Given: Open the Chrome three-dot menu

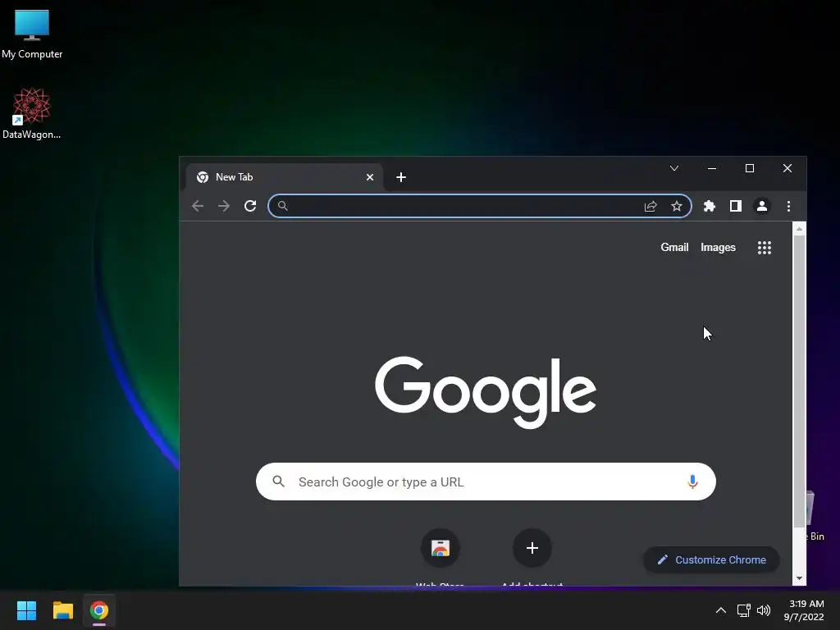Looking at the screenshot, I should coord(788,206).
